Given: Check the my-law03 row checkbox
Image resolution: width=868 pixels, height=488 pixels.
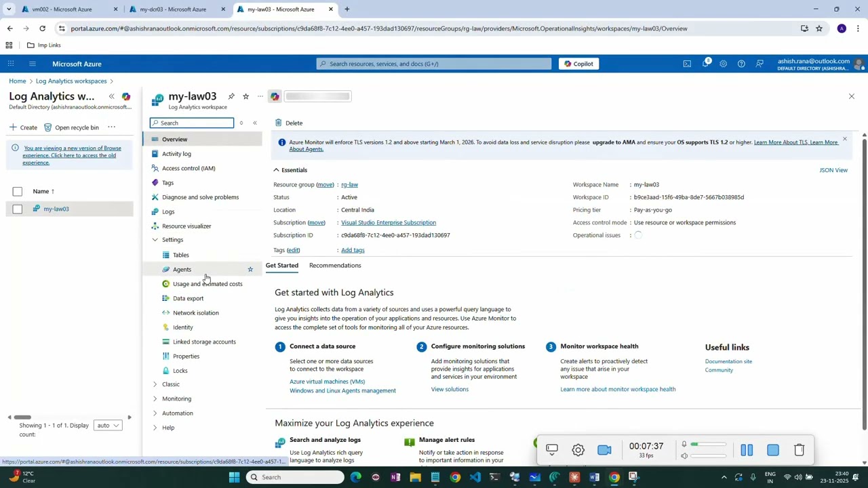Looking at the screenshot, I should (18, 209).
